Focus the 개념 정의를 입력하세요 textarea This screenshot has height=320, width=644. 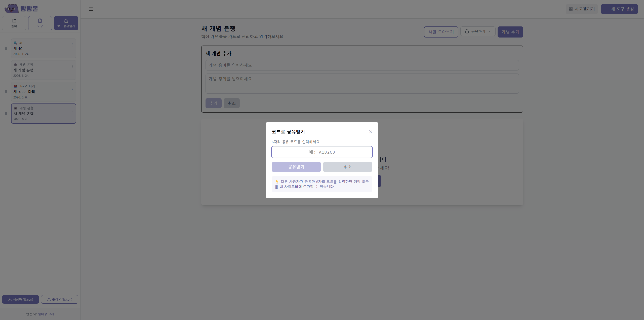[362, 84]
